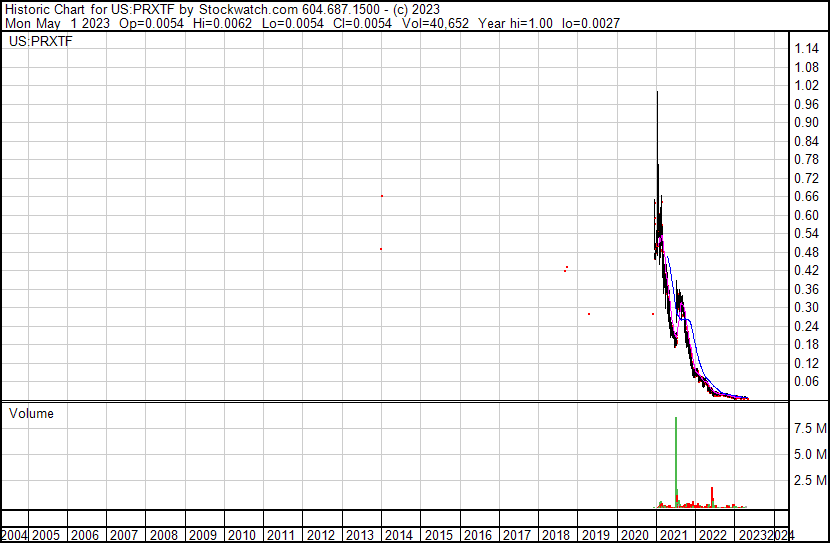Click the Volume panel label
The image size is (830, 543).
pyautogui.click(x=31, y=413)
